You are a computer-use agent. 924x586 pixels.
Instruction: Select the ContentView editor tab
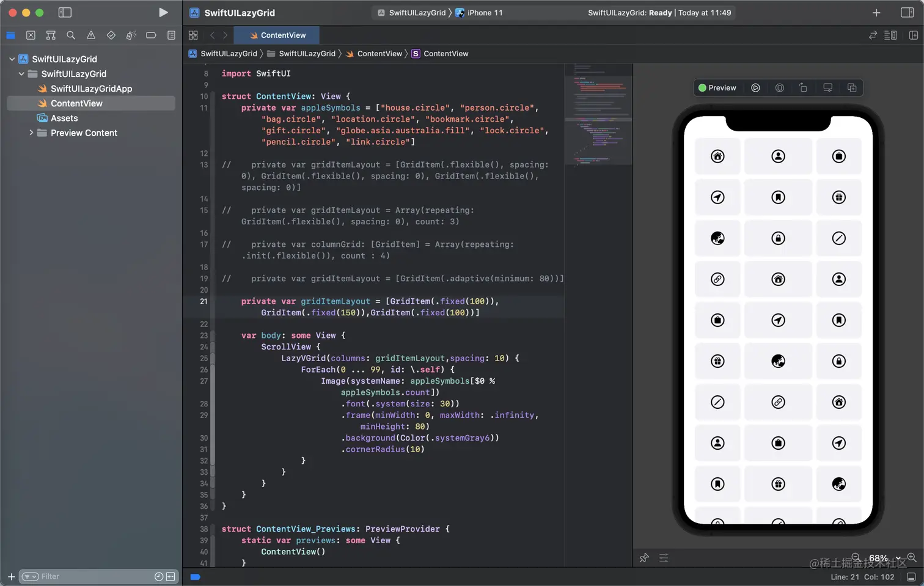tap(277, 35)
